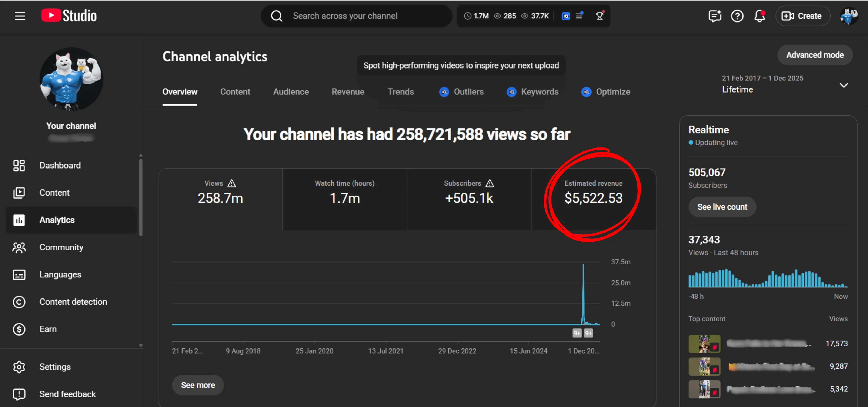Click the first 9+ marker on the chart timeline

[577, 333]
